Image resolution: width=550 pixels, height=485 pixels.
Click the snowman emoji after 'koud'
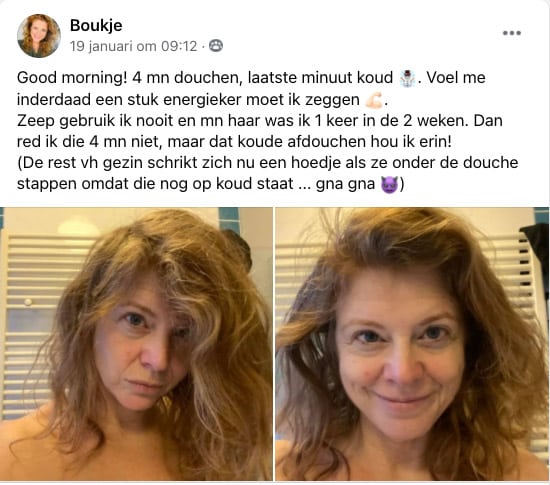pyautogui.click(x=407, y=78)
